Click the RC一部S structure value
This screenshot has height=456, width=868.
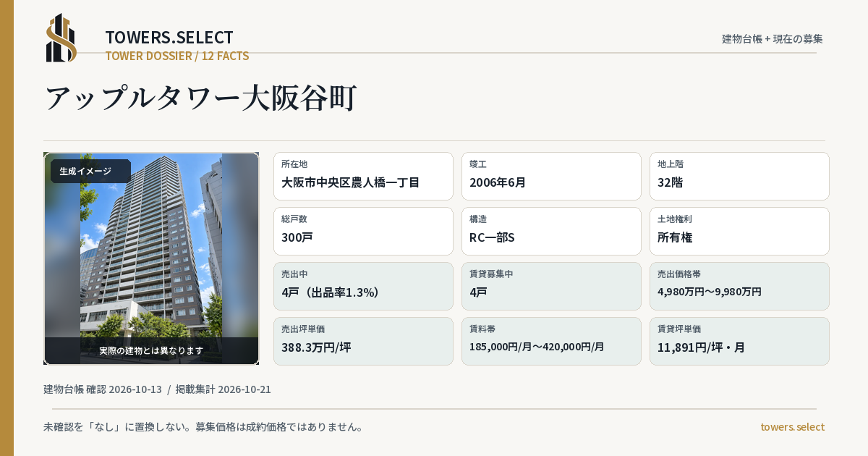(x=492, y=237)
